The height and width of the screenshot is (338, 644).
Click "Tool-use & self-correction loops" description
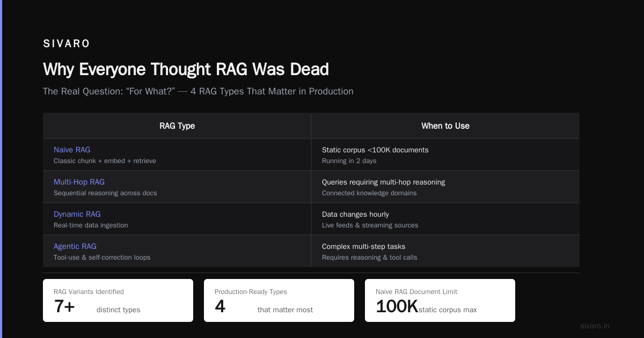pos(102,258)
